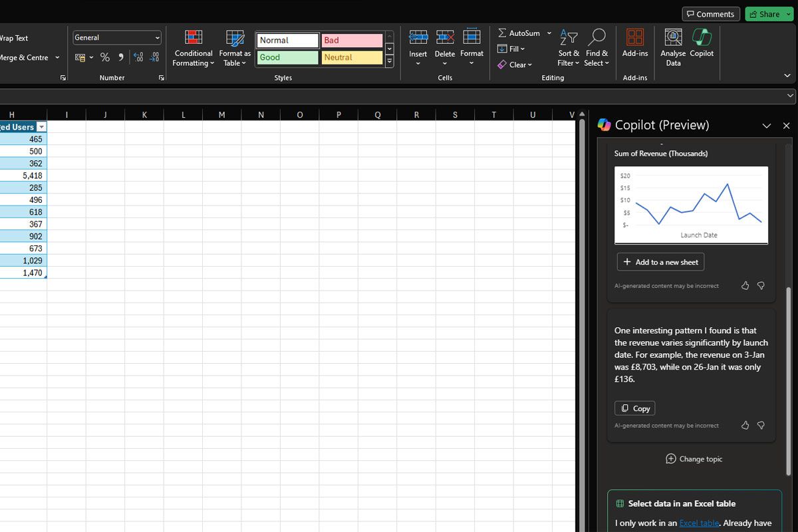
Task: Open the Engaged Users column filter dropdown
Action: point(41,127)
